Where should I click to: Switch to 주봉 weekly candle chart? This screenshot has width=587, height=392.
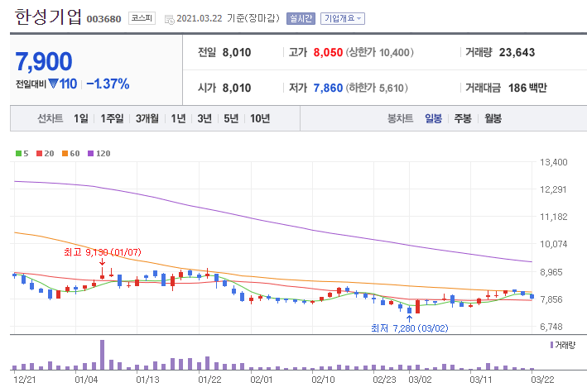pos(463,118)
